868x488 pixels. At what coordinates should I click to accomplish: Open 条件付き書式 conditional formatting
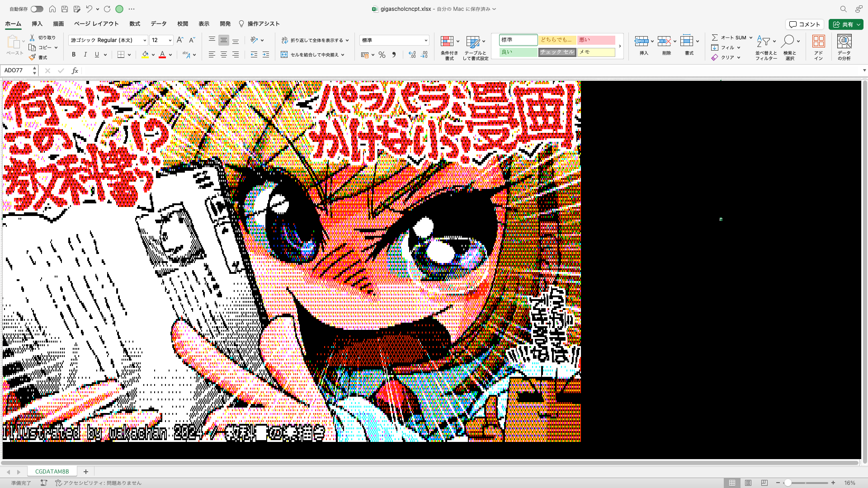coord(449,47)
